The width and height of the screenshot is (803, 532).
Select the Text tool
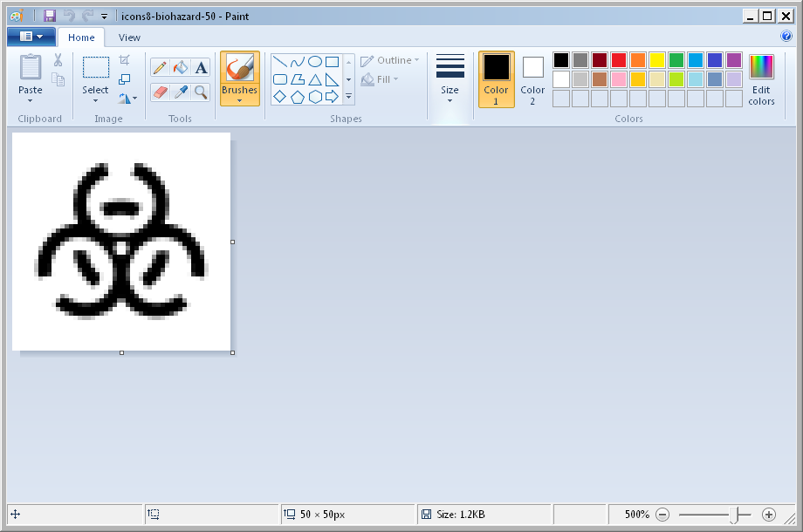click(x=201, y=66)
